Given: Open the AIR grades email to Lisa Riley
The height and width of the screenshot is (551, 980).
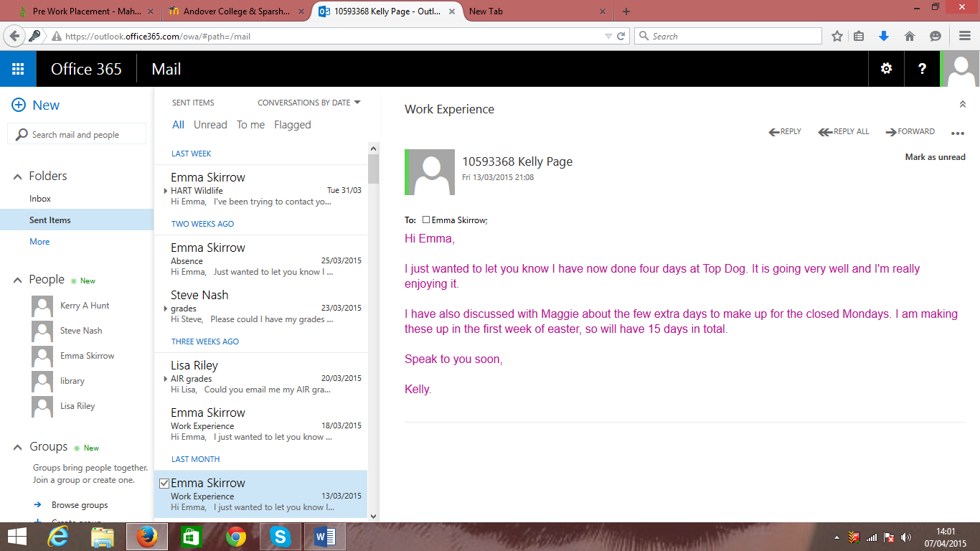Looking at the screenshot, I should [x=261, y=377].
